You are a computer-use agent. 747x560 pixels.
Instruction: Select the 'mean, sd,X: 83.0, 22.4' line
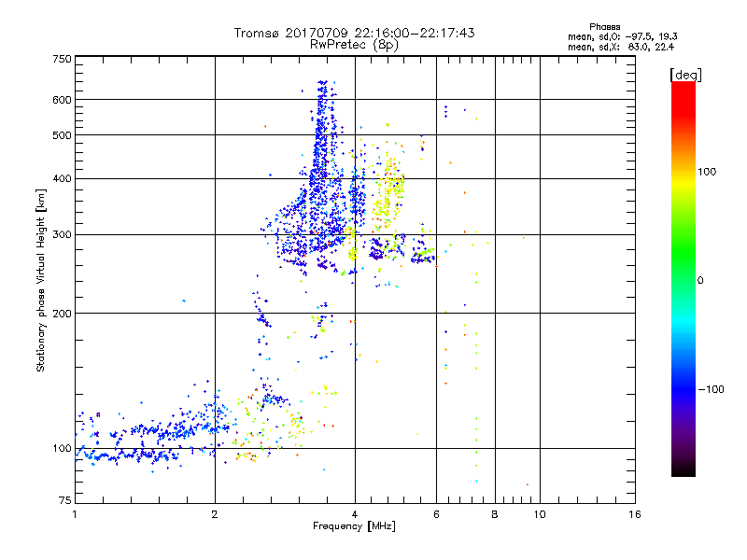621,48
